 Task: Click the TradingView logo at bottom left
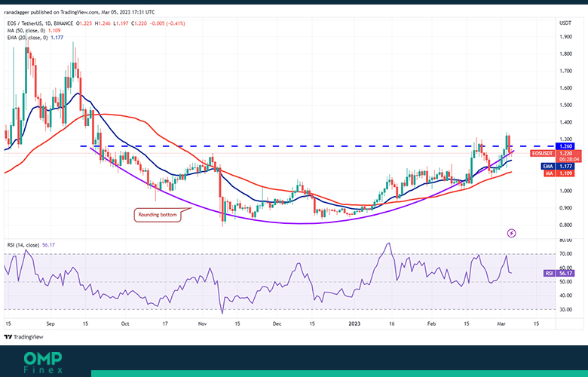(x=23, y=337)
